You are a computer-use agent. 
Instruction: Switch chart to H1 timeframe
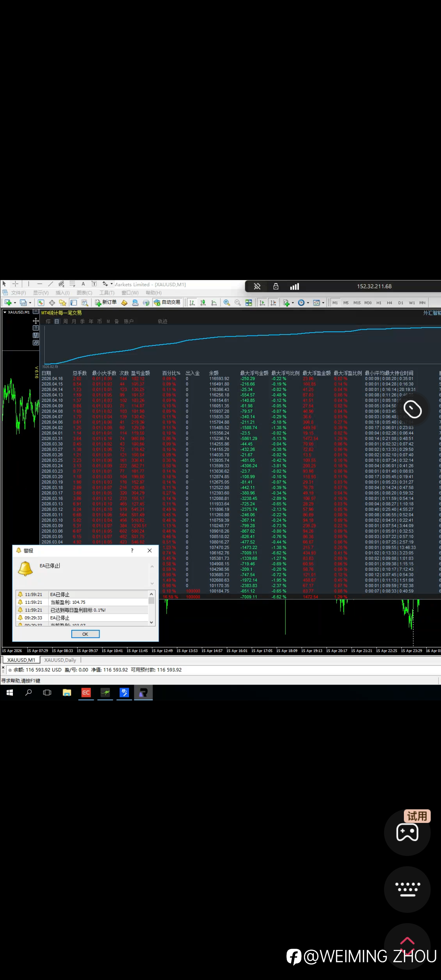(379, 303)
